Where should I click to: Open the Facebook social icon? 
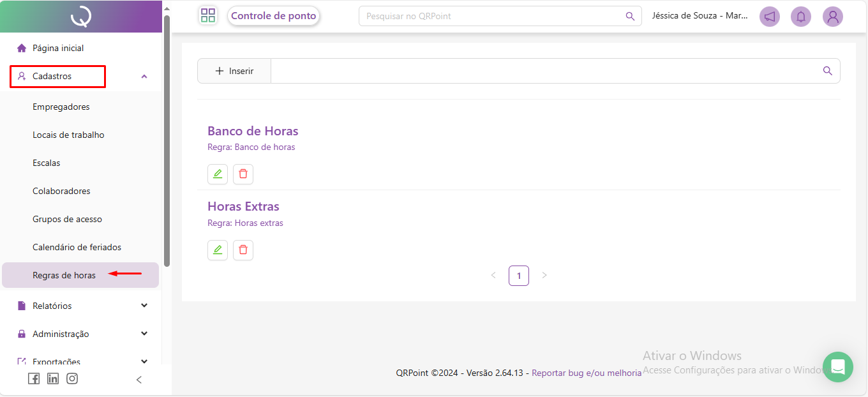click(34, 378)
